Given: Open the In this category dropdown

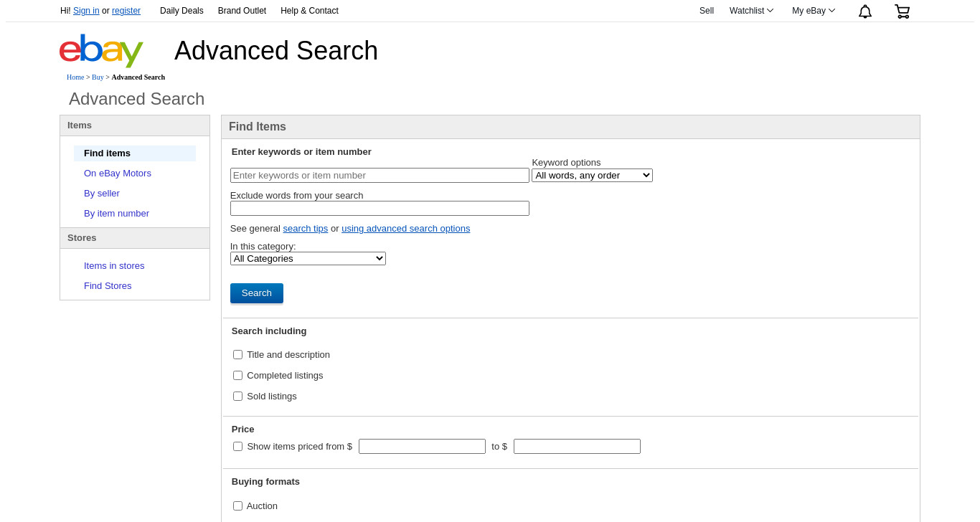Looking at the screenshot, I should pyautogui.click(x=308, y=258).
